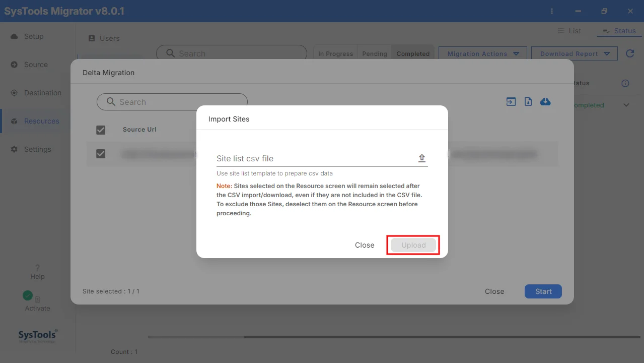
Task: Click the info icon beside Status column
Action: pos(625,83)
